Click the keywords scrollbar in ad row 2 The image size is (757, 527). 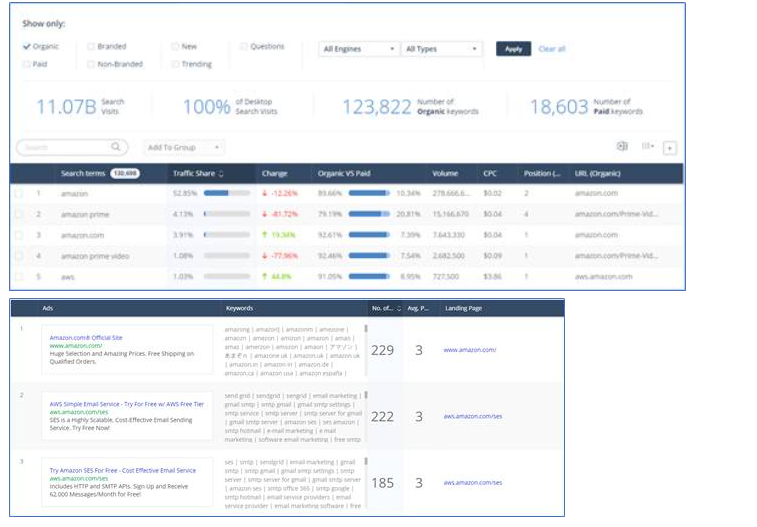(x=366, y=395)
